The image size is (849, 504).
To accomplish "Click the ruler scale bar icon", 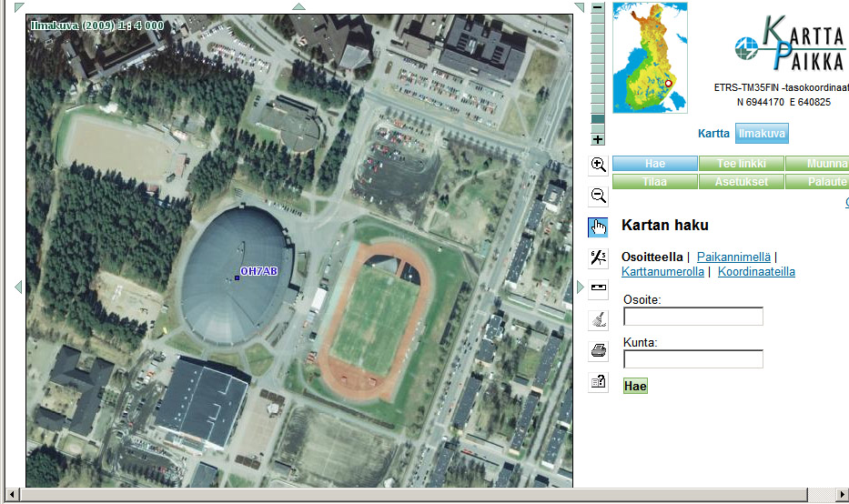I will pyautogui.click(x=598, y=289).
